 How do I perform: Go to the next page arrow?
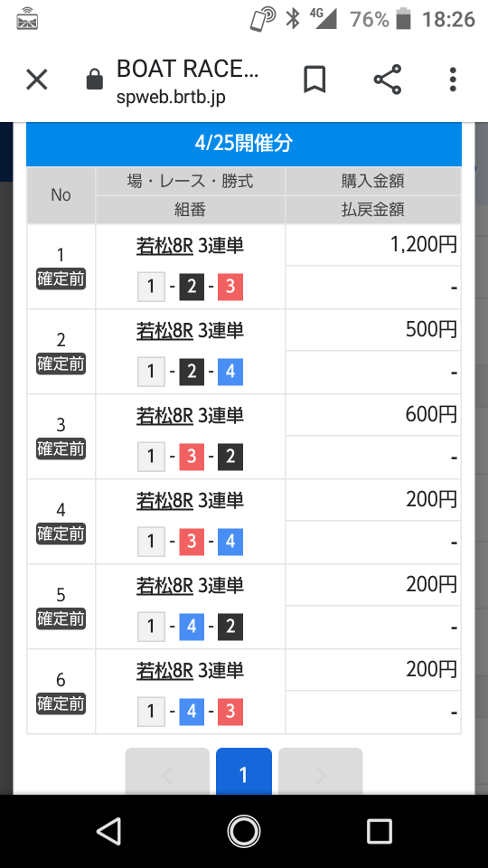[x=320, y=771]
